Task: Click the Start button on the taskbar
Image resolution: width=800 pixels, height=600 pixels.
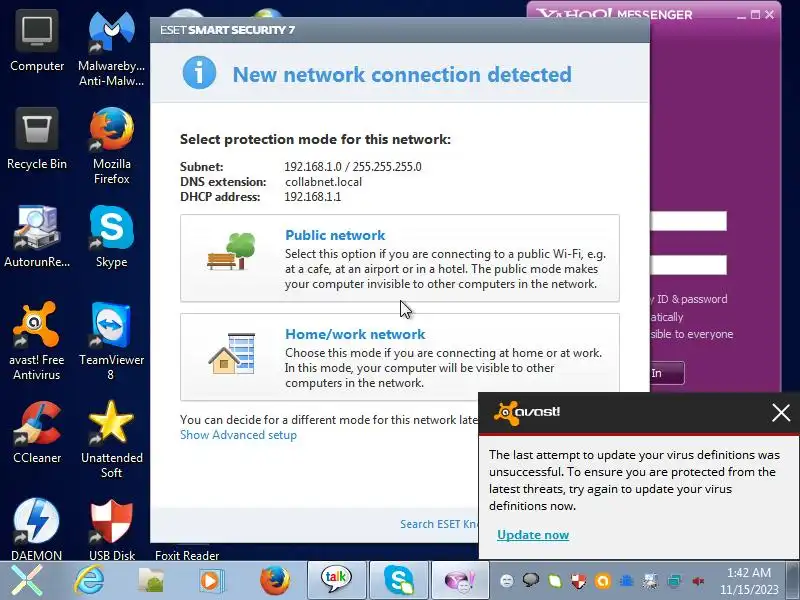Action: 27,581
